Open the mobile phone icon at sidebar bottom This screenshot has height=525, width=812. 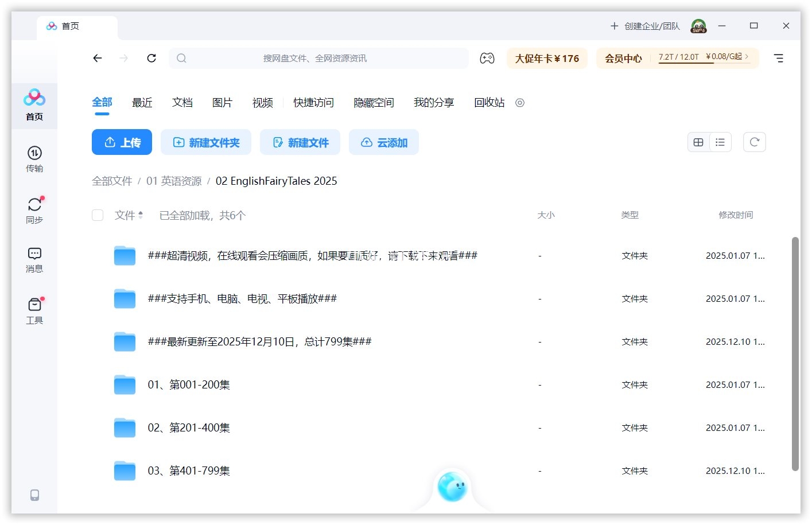click(34, 495)
